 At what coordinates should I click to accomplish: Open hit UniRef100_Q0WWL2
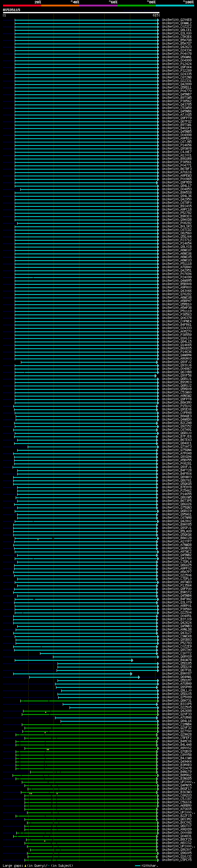[x=177, y=23]
